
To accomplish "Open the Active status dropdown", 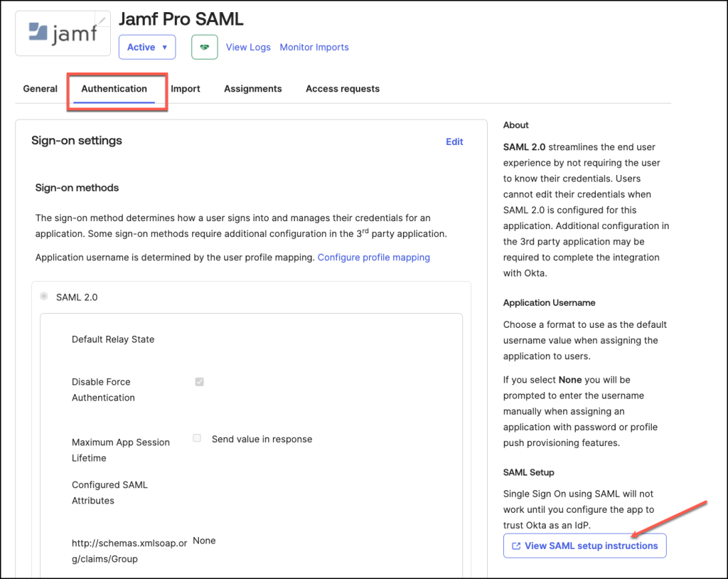I will 147,48.
